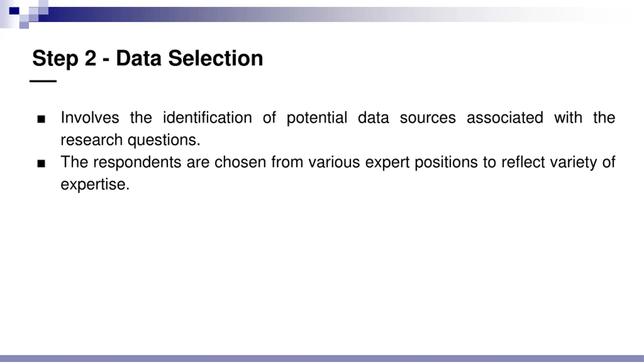Viewport: 644px width, 362px height.
Task: Click the first black square bullet marker
Action: click(41, 119)
